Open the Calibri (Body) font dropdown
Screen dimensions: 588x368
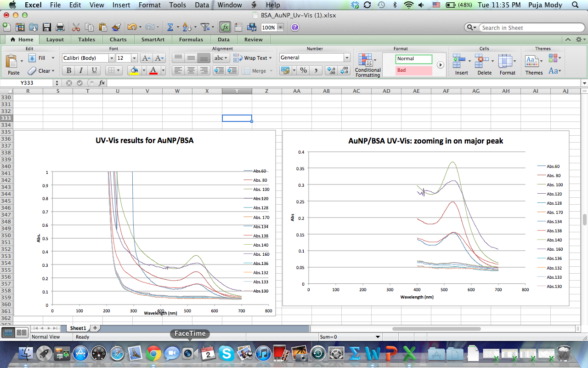(111, 58)
